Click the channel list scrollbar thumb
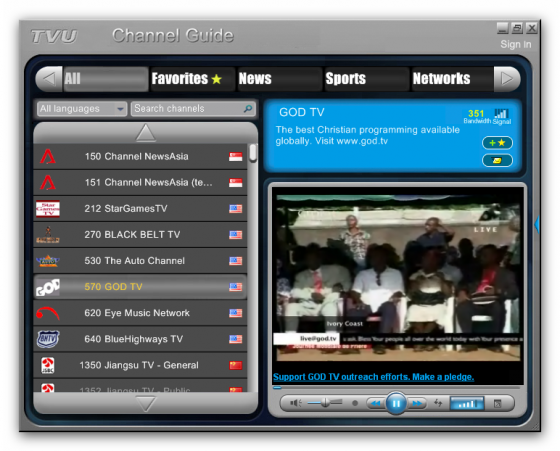The width and height of the screenshot is (560, 451). coord(253,153)
